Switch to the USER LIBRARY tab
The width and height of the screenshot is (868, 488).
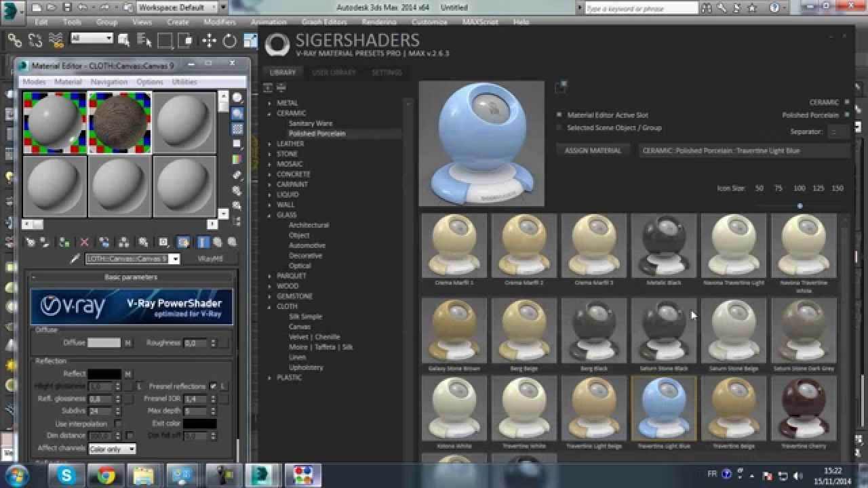click(334, 73)
